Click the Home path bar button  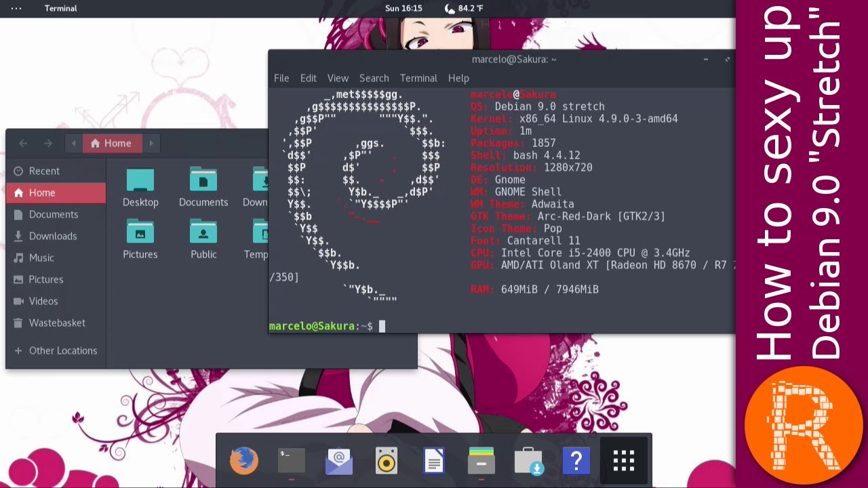[x=113, y=143]
